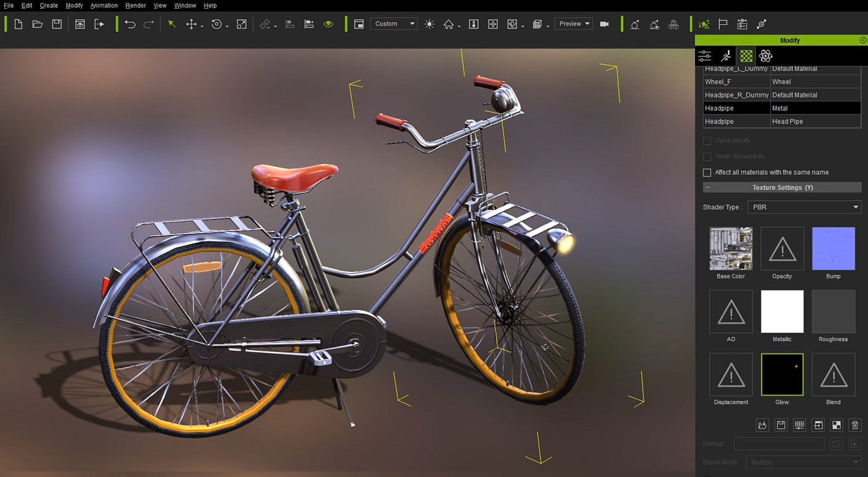Click the video camera icon
This screenshot has height=477, width=868.
point(605,24)
